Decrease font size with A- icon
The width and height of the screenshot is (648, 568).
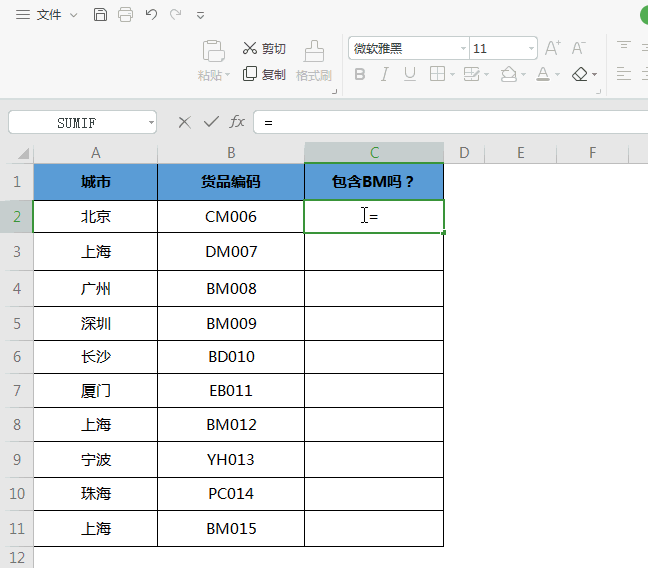click(x=579, y=48)
